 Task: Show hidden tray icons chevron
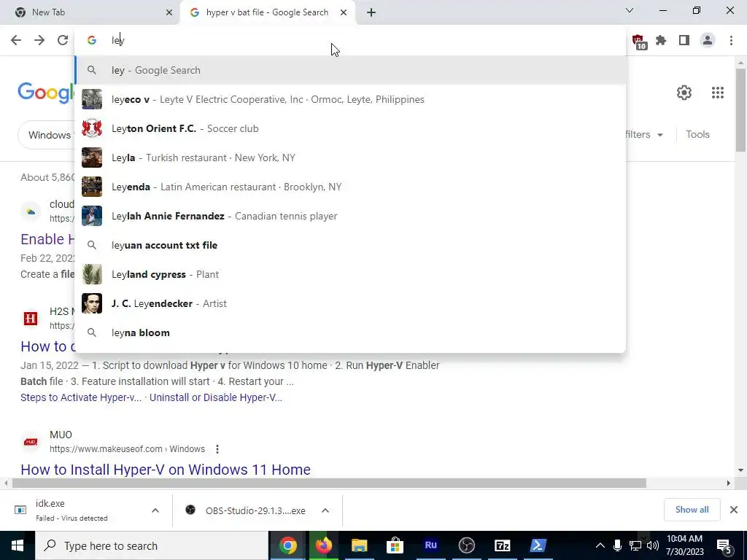[600, 545]
